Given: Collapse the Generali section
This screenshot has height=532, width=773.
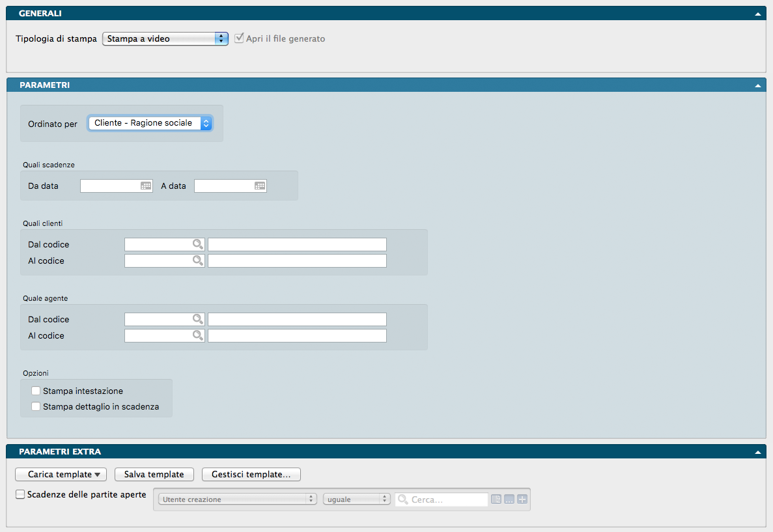Looking at the screenshot, I should [757, 14].
